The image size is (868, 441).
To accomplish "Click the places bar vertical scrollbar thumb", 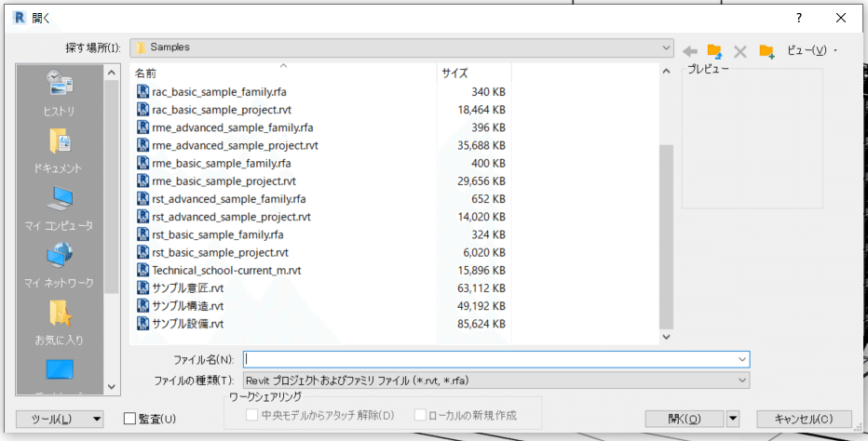I will click(x=111, y=186).
